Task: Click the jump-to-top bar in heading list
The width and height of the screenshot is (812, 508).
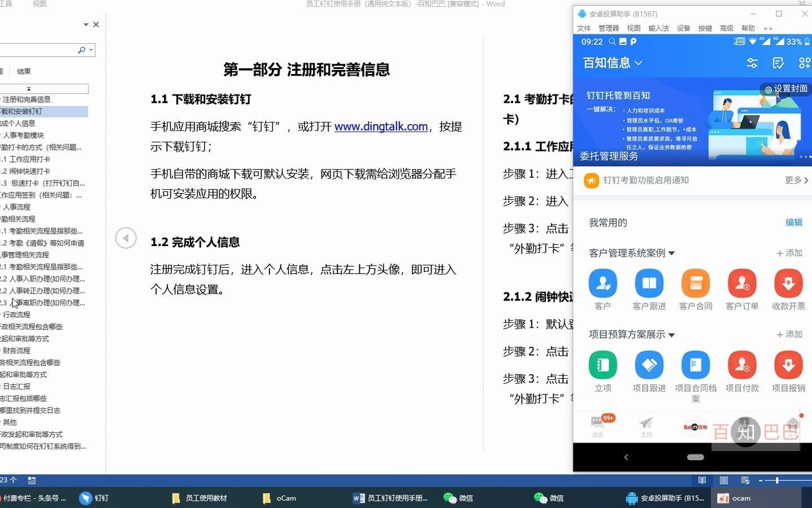Action: [44, 89]
